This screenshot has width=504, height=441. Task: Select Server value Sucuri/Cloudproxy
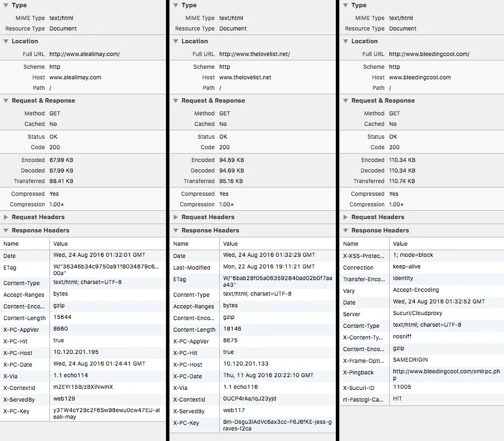417,313
